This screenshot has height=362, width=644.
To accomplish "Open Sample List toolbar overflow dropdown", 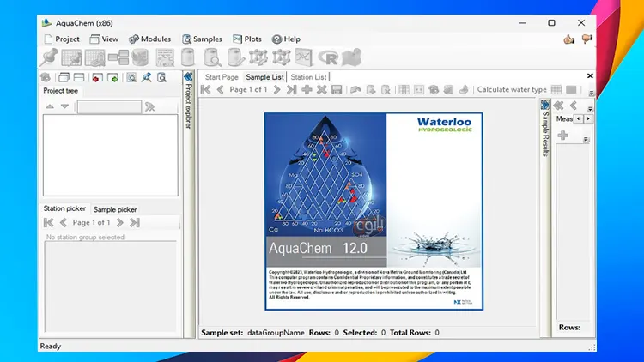I will (592, 94).
